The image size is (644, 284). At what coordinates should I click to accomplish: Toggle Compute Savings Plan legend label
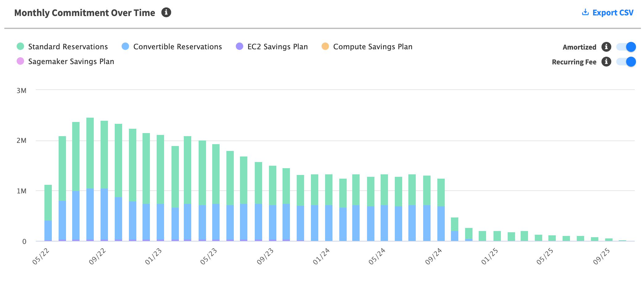(x=373, y=47)
